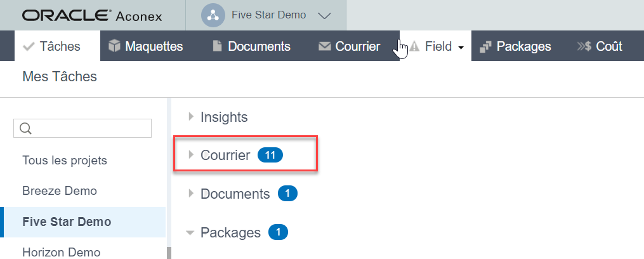Select Tous les projets in sidebar
Viewport: 644px width, 259px height.
[65, 161]
